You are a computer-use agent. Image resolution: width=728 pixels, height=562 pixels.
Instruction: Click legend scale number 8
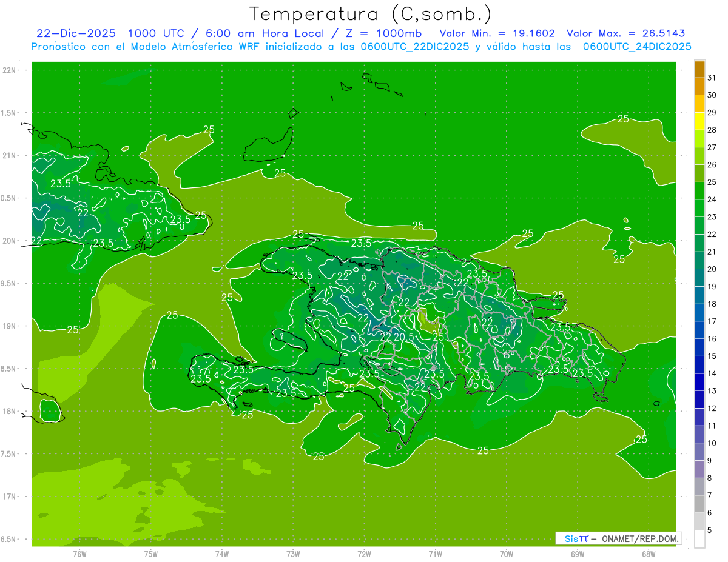710,478
